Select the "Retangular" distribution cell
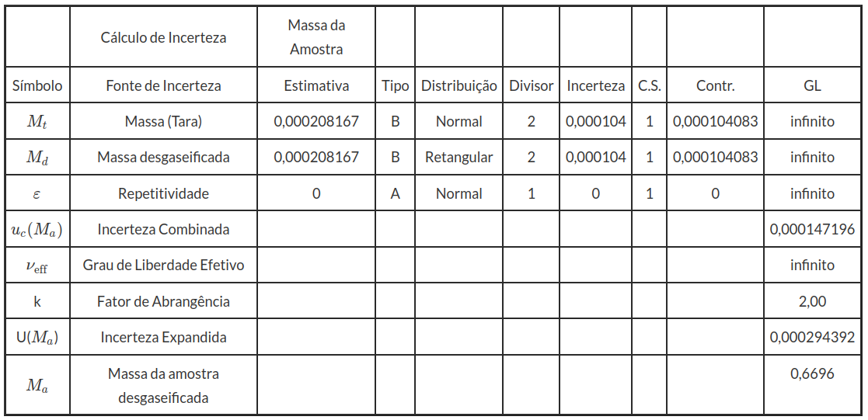868x420 pixels. (x=458, y=158)
